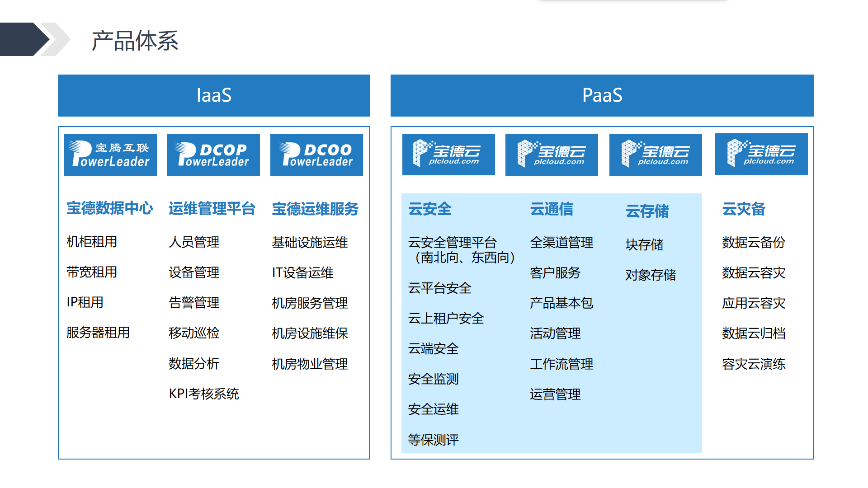The width and height of the screenshot is (868, 488).
Task: Select the 云平台安全 item
Action: pyautogui.click(x=440, y=288)
